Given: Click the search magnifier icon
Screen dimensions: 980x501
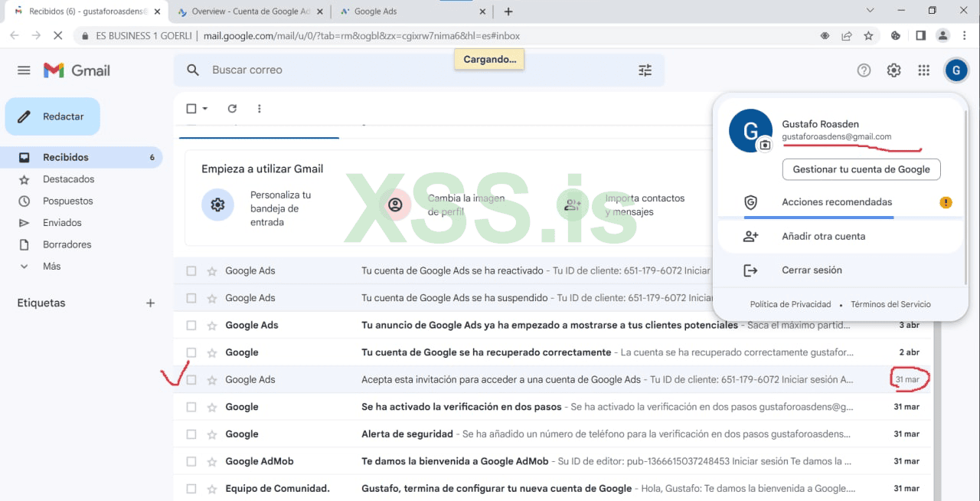Looking at the screenshot, I should (193, 70).
